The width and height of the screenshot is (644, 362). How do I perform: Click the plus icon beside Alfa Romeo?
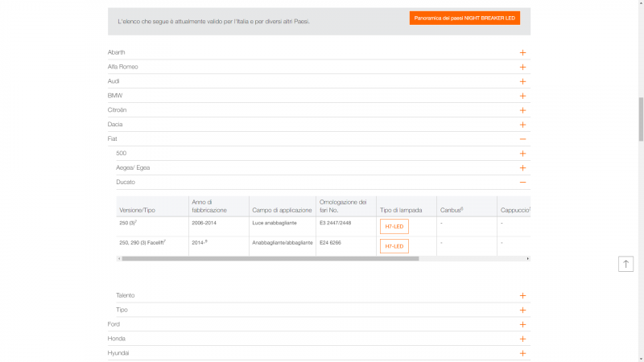pos(522,67)
